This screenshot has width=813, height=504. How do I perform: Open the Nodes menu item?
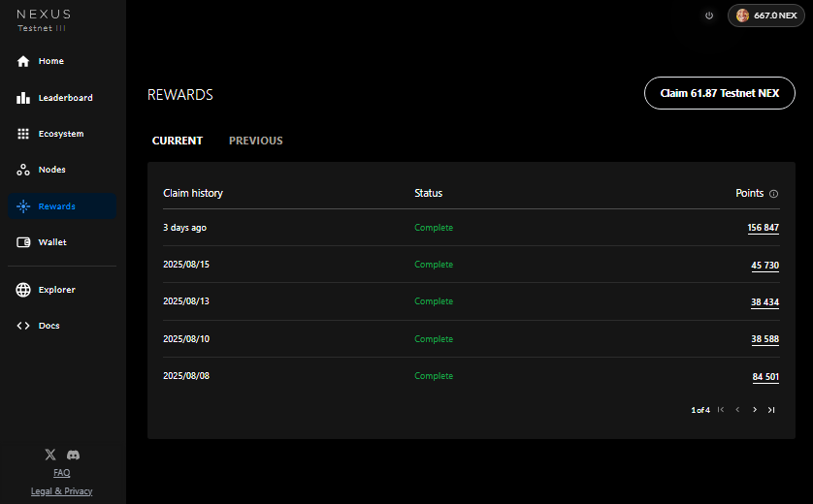(62, 170)
